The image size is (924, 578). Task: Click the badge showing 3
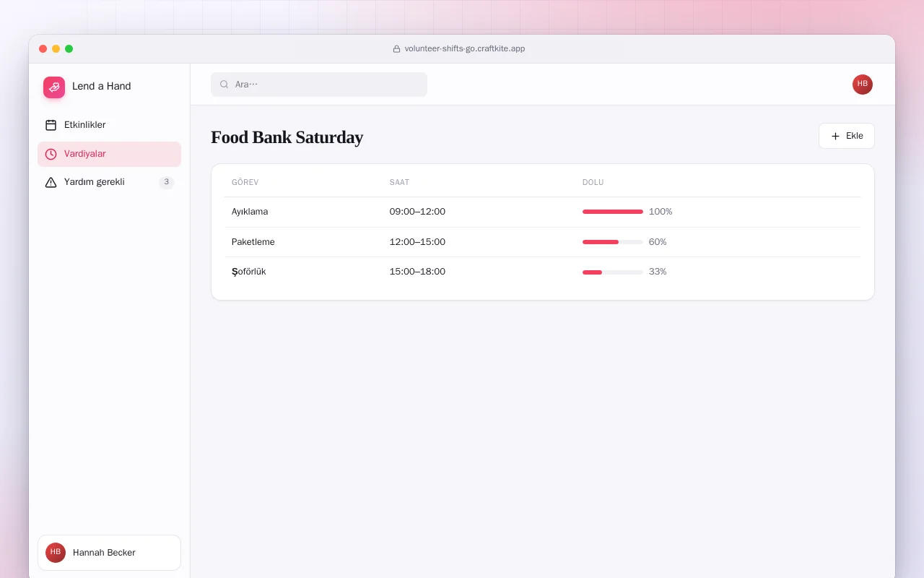click(167, 182)
